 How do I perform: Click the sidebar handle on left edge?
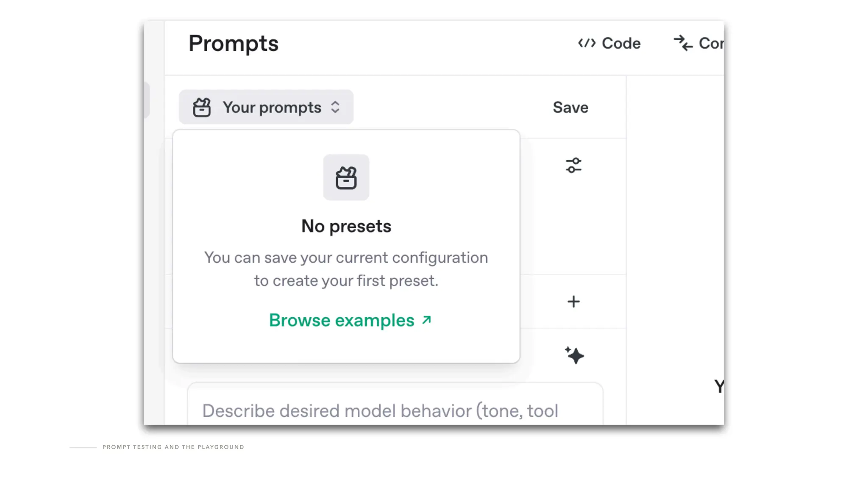coord(147,100)
